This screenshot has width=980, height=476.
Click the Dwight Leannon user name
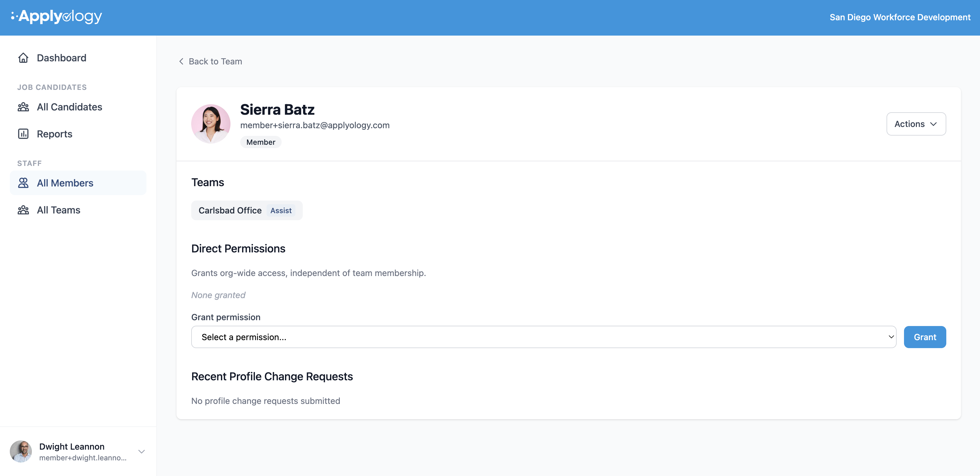(x=71, y=446)
